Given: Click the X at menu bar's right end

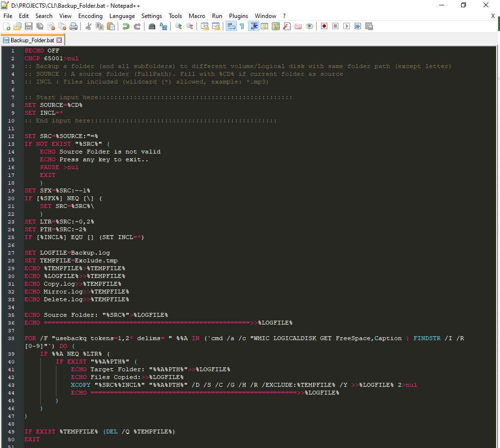Looking at the screenshot, I should [493, 16].
